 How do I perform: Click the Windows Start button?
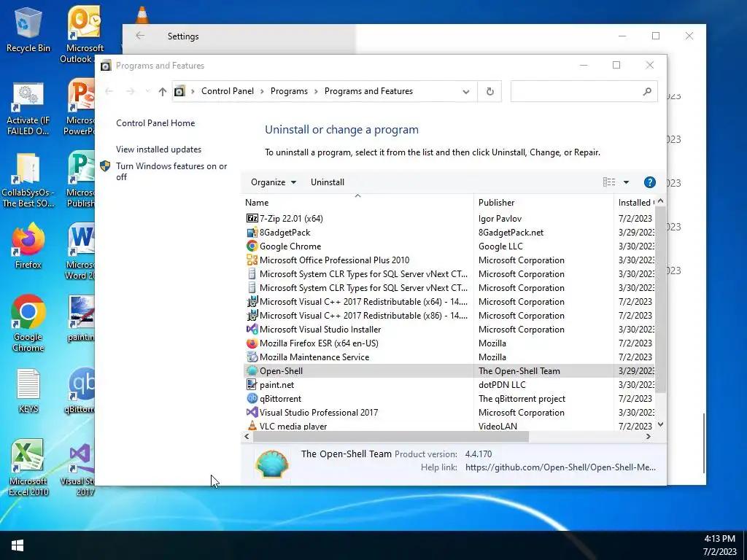point(18,545)
